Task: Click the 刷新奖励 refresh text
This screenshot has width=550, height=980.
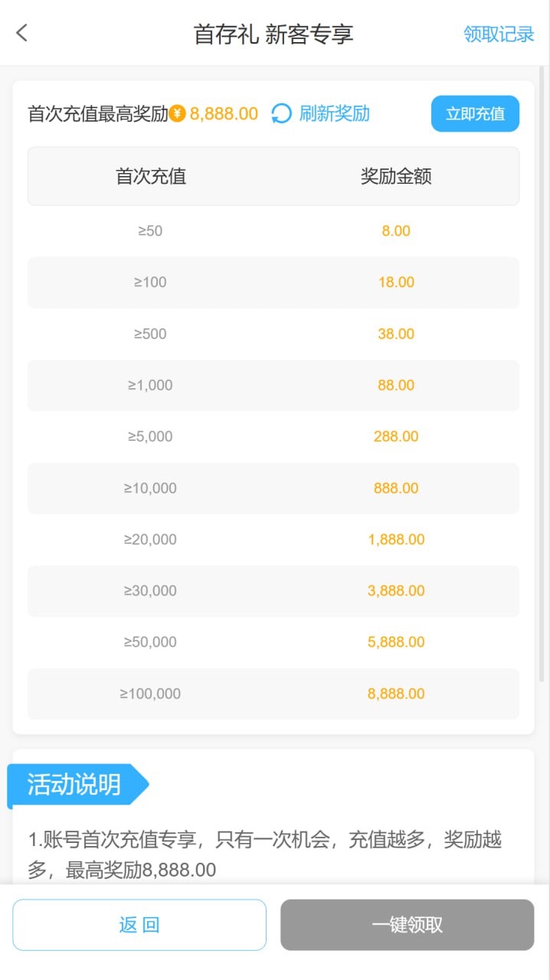Action: pos(335,114)
